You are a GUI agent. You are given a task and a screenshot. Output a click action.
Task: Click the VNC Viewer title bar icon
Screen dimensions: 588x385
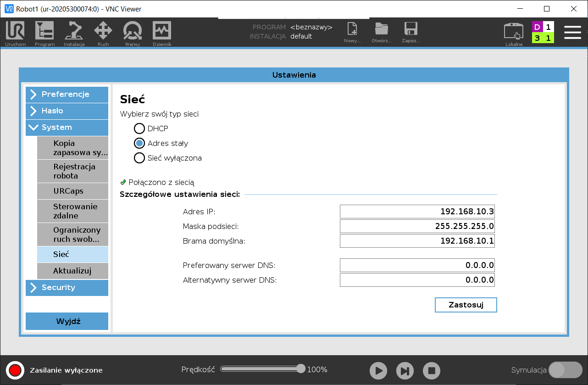pyautogui.click(x=9, y=9)
